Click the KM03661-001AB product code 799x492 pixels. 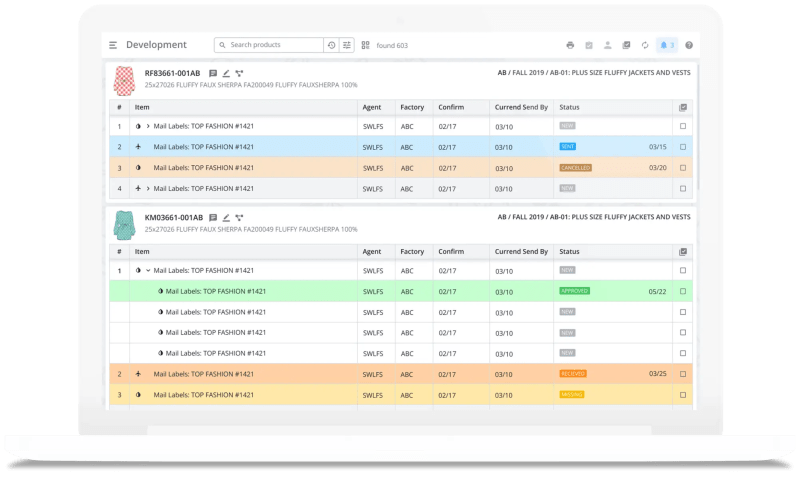pos(174,217)
